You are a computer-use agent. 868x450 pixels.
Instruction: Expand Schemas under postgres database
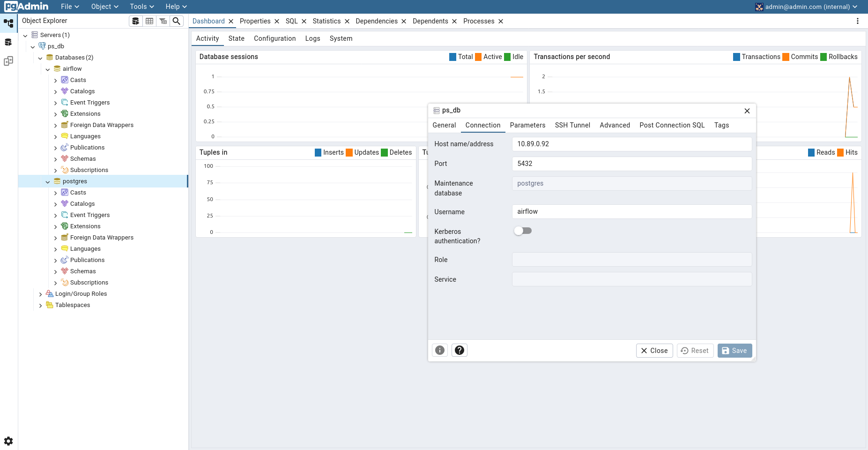coord(55,271)
